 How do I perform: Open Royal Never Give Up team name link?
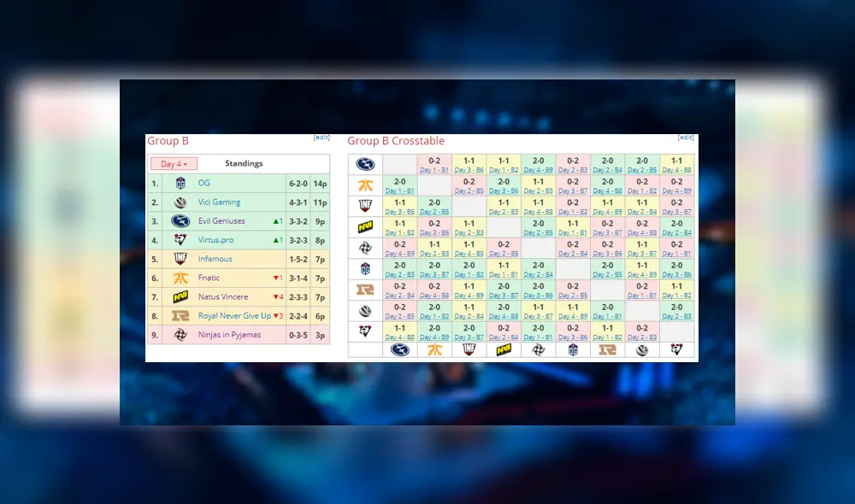233,316
